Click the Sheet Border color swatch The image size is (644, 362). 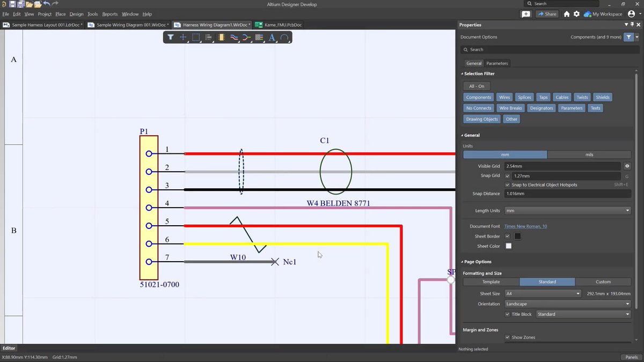[x=517, y=236]
